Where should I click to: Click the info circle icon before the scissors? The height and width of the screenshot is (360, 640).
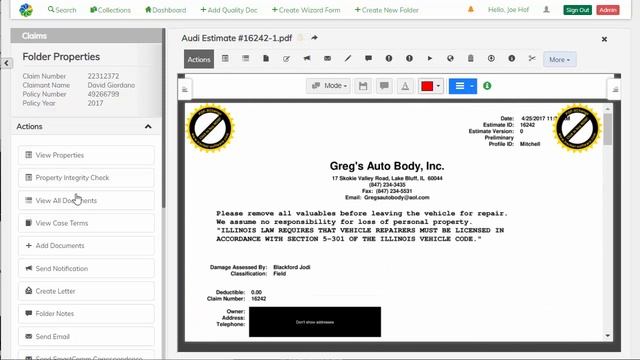511,59
